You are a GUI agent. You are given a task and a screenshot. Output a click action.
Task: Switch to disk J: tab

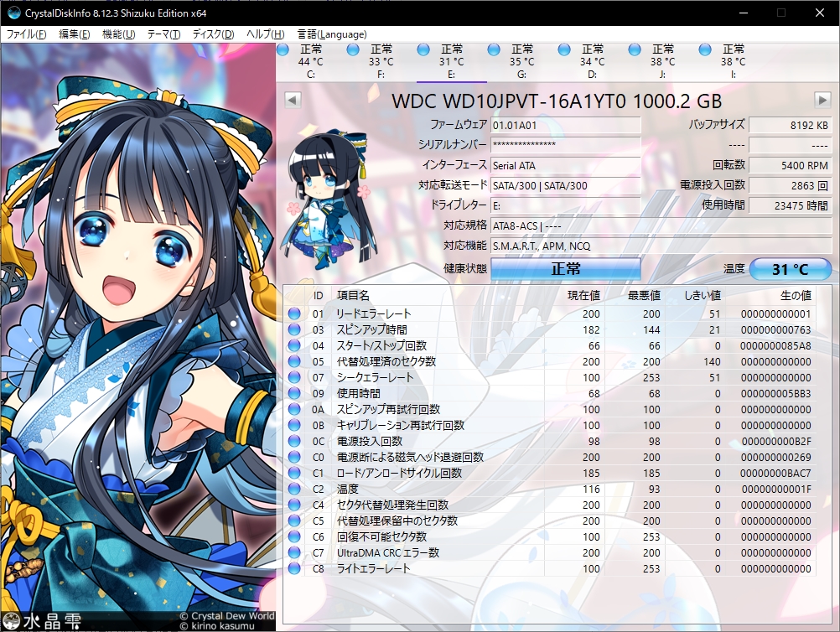pos(662,61)
